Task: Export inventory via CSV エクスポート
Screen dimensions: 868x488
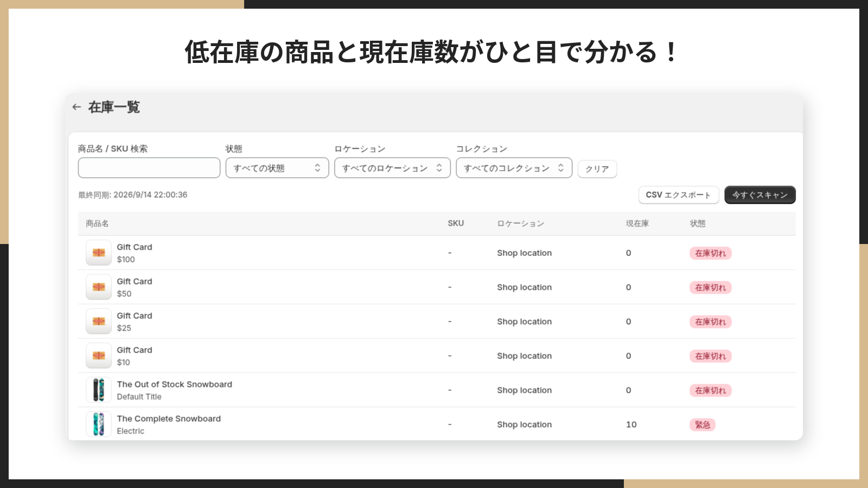Action: tap(679, 195)
